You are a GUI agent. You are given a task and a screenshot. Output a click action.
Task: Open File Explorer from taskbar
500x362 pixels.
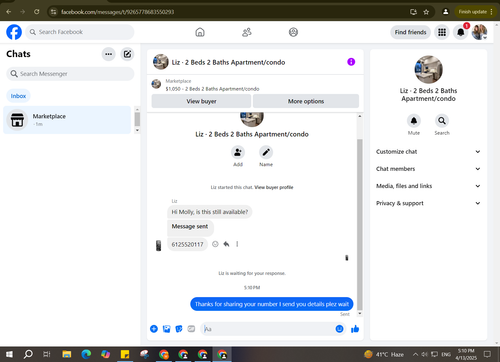(67, 354)
